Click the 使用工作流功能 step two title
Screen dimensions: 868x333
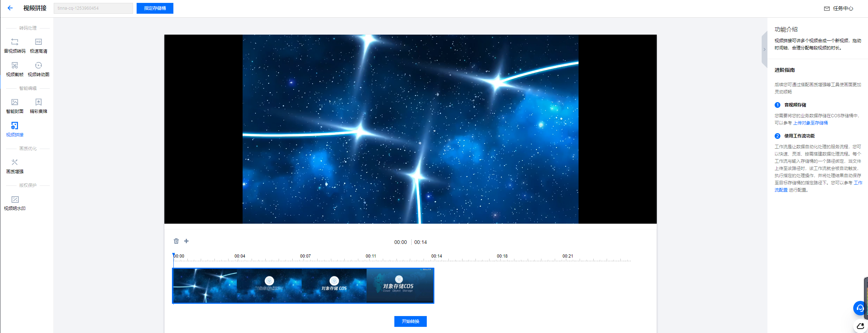[800, 136]
